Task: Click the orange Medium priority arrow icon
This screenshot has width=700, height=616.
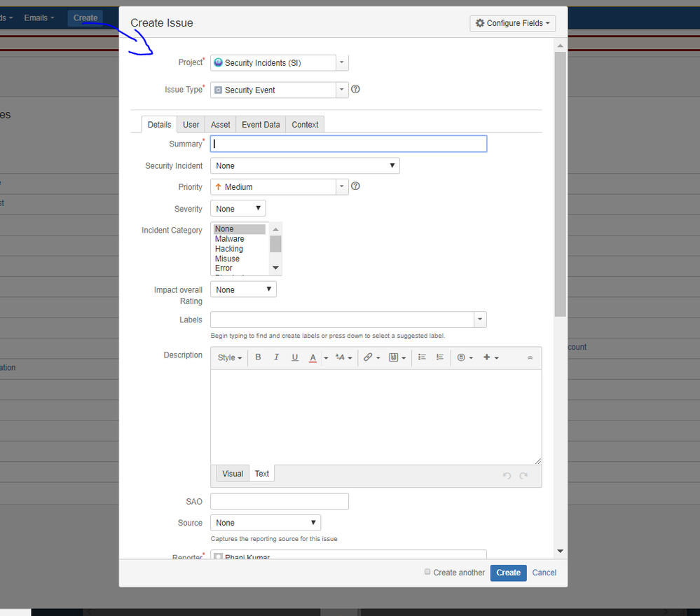Action: pyautogui.click(x=219, y=187)
